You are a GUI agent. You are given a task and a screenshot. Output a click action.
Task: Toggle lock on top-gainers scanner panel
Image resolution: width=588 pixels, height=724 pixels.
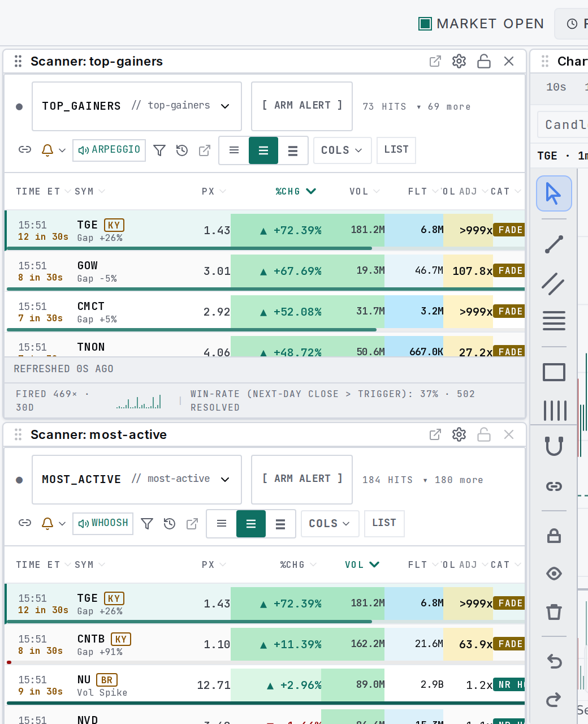click(x=484, y=61)
